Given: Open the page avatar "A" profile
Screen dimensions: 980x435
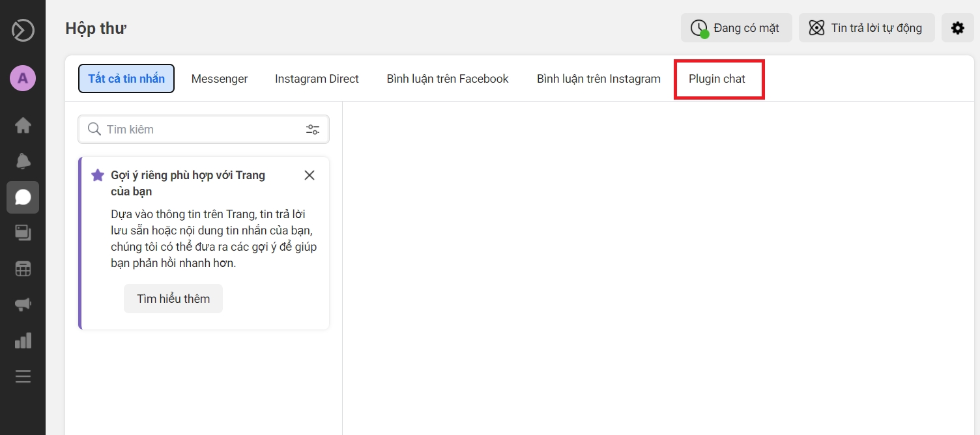Looking at the screenshot, I should [23, 79].
